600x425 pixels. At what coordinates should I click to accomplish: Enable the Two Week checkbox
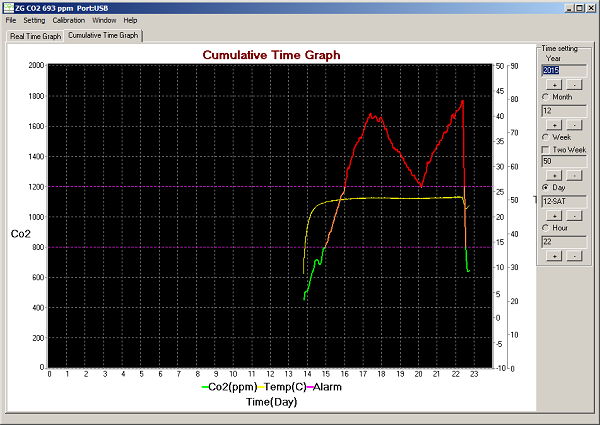pyautogui.click(x=546, y=149)
